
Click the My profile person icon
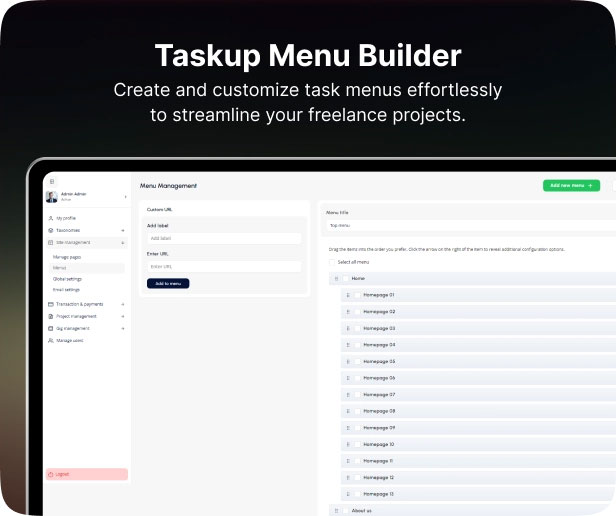51,218
